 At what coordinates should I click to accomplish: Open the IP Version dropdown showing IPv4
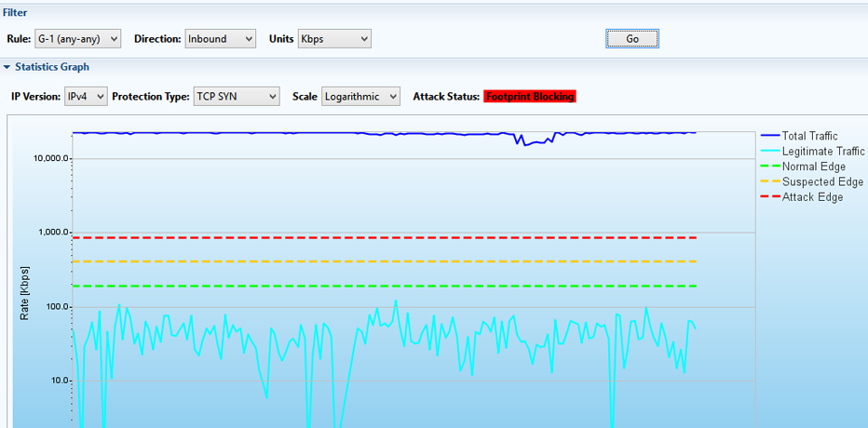(86, 96)
